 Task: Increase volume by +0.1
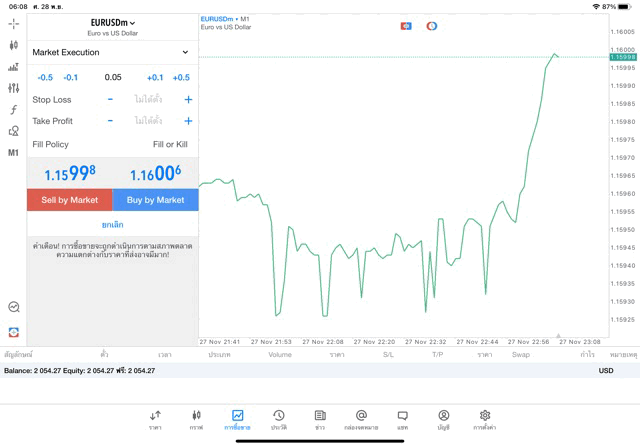[x=155, y=77]
